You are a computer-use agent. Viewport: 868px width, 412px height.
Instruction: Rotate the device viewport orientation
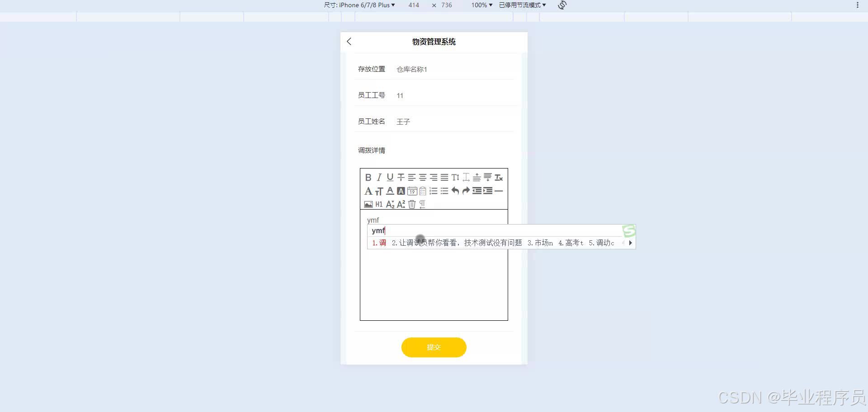562,5
